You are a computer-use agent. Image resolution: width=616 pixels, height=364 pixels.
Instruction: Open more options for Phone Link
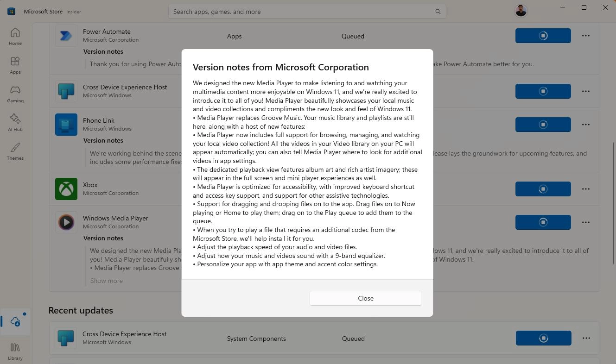click(x=586, y=125)
